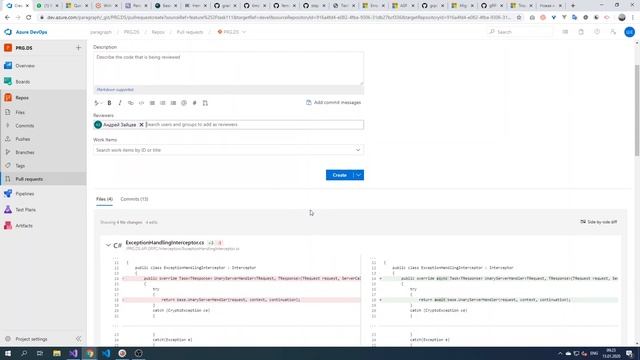Toggle italic formatting in description toolbar

click(x=120, y=103)
